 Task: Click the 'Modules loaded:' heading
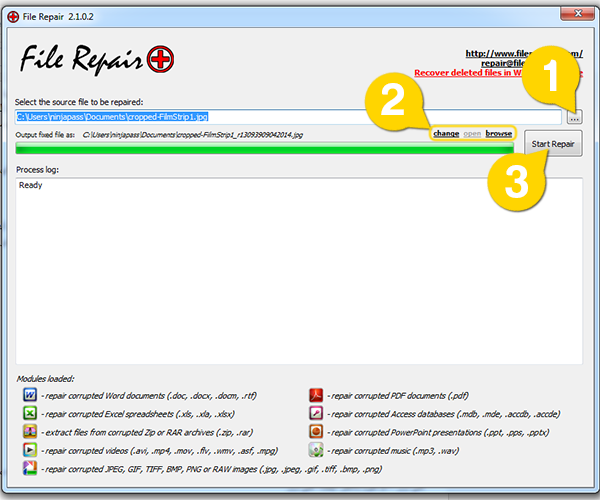(45, 379)
